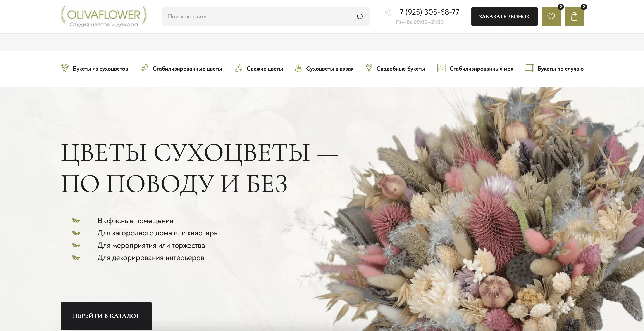Viewport: 644px width, 331px height.
Task: Click Для мероприятия или торжества text
Action: tap(151, 246)
